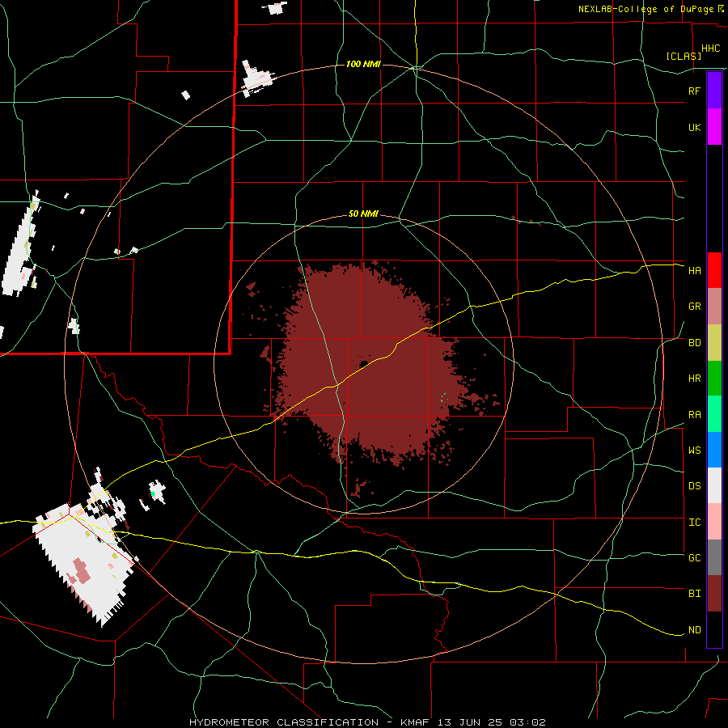Image resolution: width=728 pixels, height=728 pixels.
Task: Click the 50 NMI range ring label
Action: (363, 214)
